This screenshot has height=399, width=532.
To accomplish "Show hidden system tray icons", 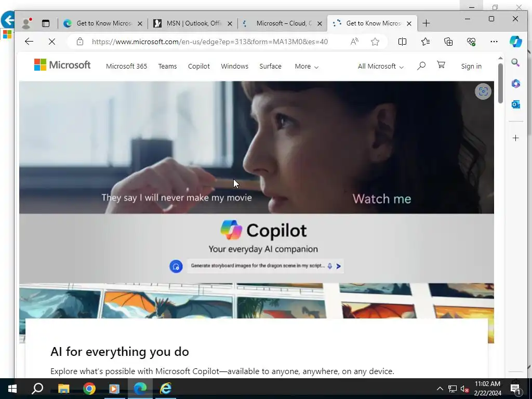I will [x=440, y=389].
